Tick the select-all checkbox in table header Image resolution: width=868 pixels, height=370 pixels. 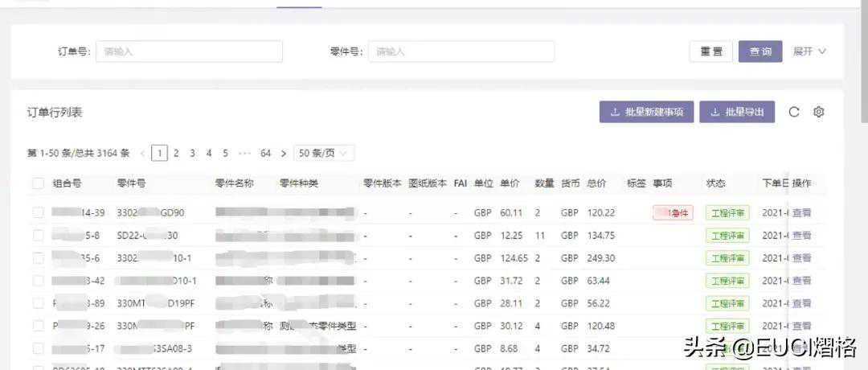point(38,183)
